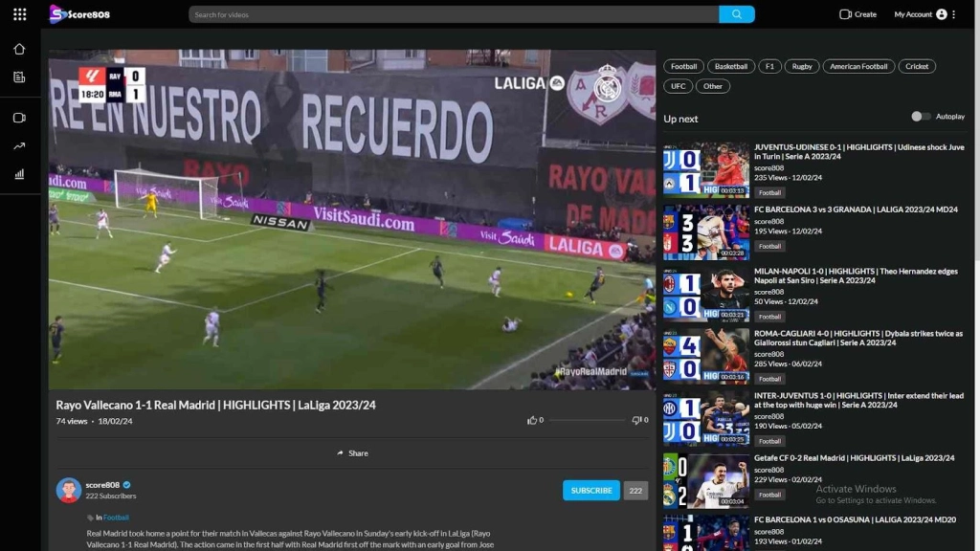Open FC BARCELONA 1 vs 0 OSASUNA title

click(855, 519)
